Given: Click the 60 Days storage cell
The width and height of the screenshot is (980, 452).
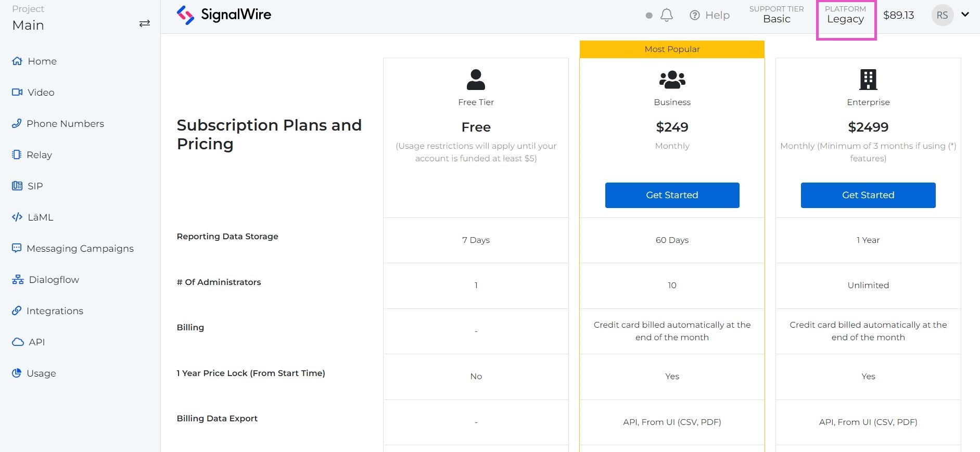Looking at the screenshot, I should pos(672,240).
